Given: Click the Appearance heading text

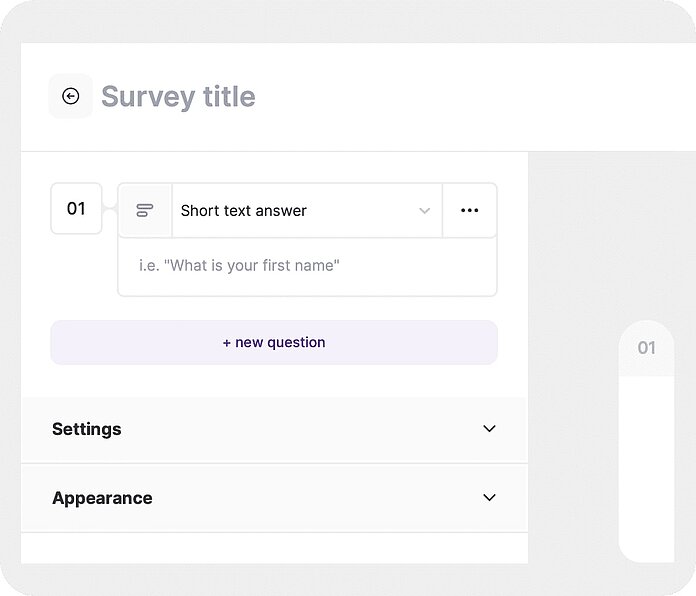Looking at the screenshot, I should click(x=102, y=498).
